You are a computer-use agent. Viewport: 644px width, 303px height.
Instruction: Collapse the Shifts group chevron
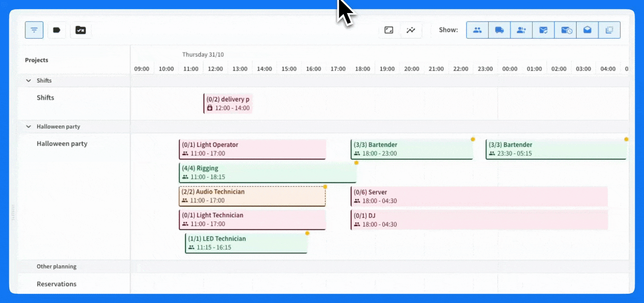click(x=29, y=80)
